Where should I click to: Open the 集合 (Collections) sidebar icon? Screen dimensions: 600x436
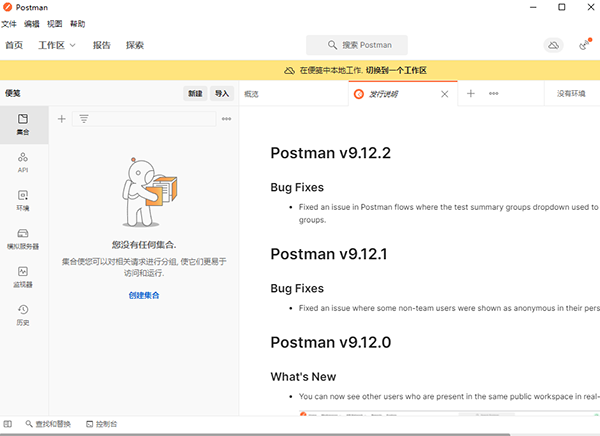(23, 124)
